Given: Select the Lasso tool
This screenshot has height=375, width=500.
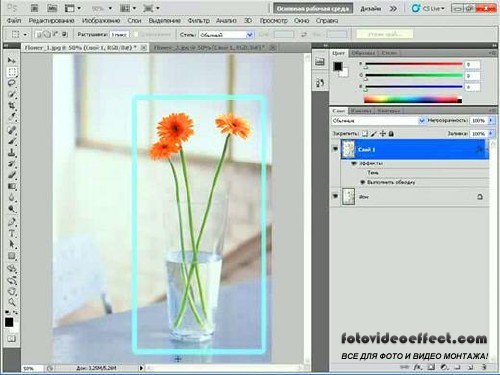Looking at the screenshot, I should (12, 83).
